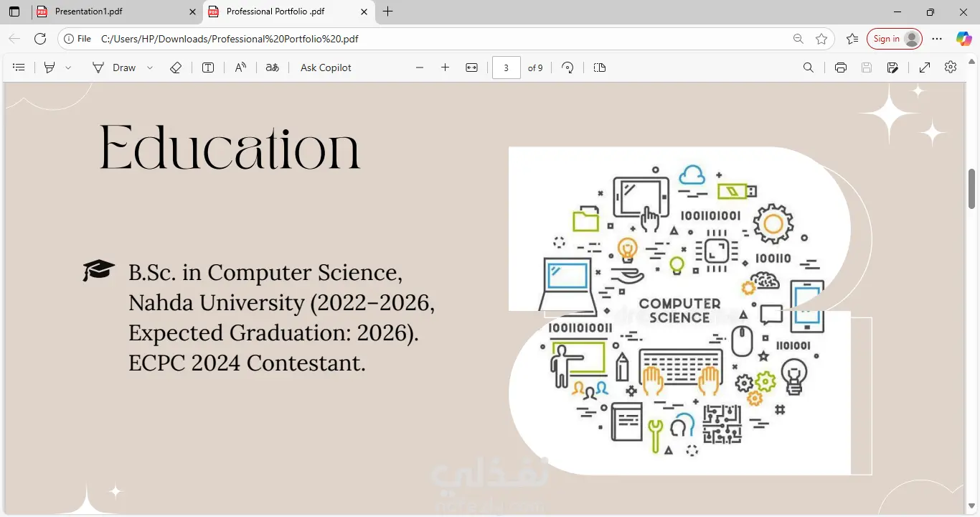
Task: Expand the Draw options dropdown arrow
Action: click(150, 67)
